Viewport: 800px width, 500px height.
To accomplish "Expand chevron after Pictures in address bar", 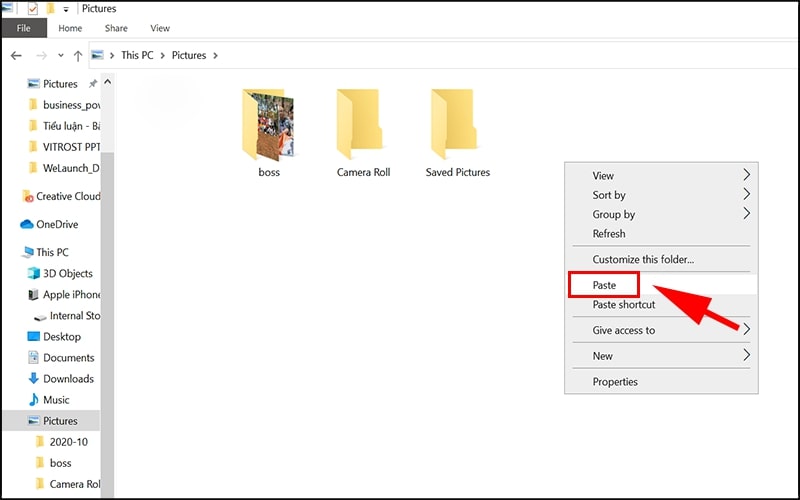I will [215, 55].
